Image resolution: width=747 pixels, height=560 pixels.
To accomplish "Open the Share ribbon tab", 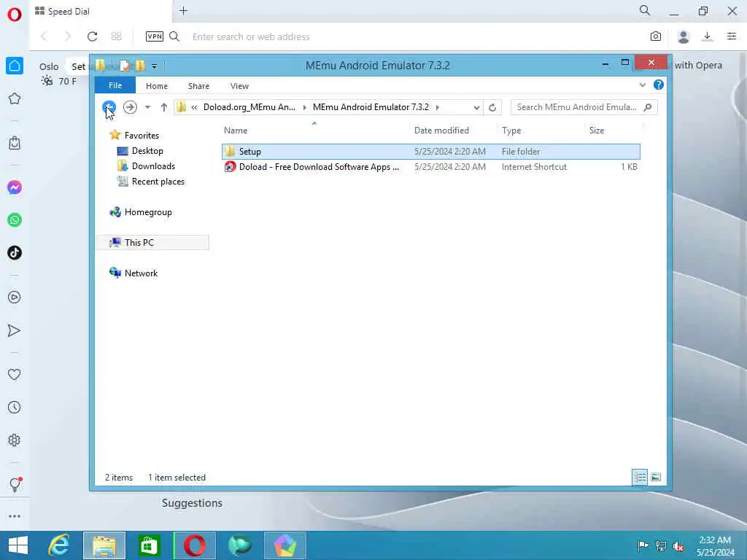I will [x=198, y=86].
